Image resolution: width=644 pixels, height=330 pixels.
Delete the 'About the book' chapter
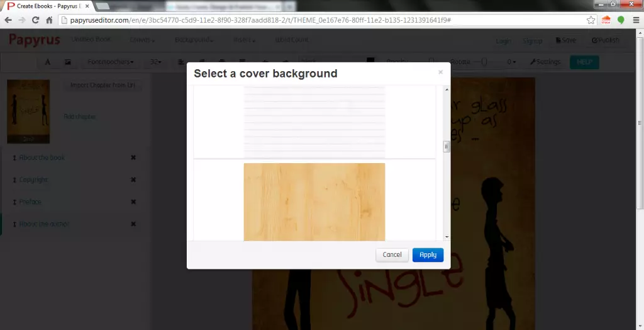tap(133, 157)
